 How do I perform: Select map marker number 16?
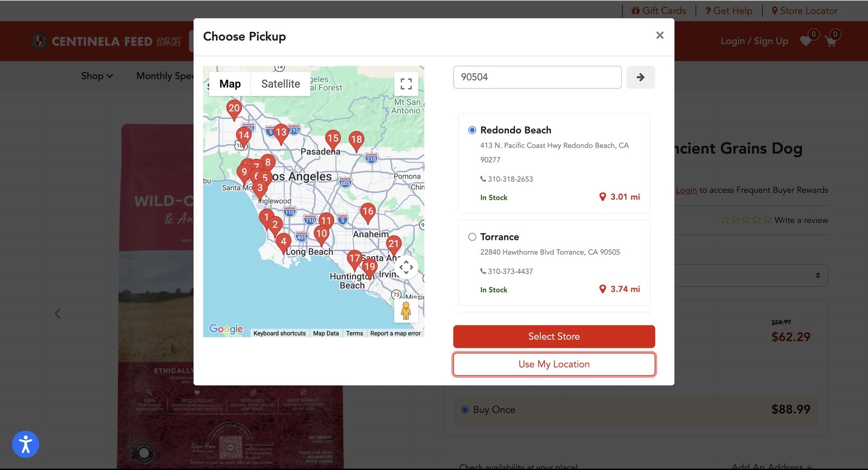(x=368, y=213)
